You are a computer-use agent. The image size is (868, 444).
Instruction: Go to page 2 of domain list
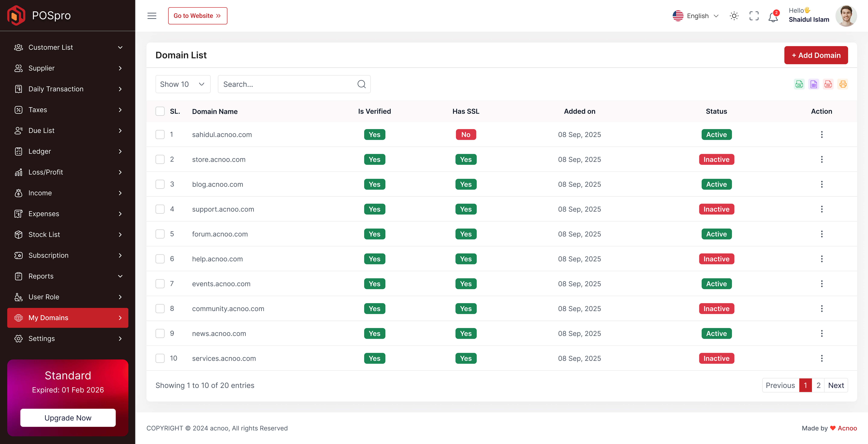818,385
